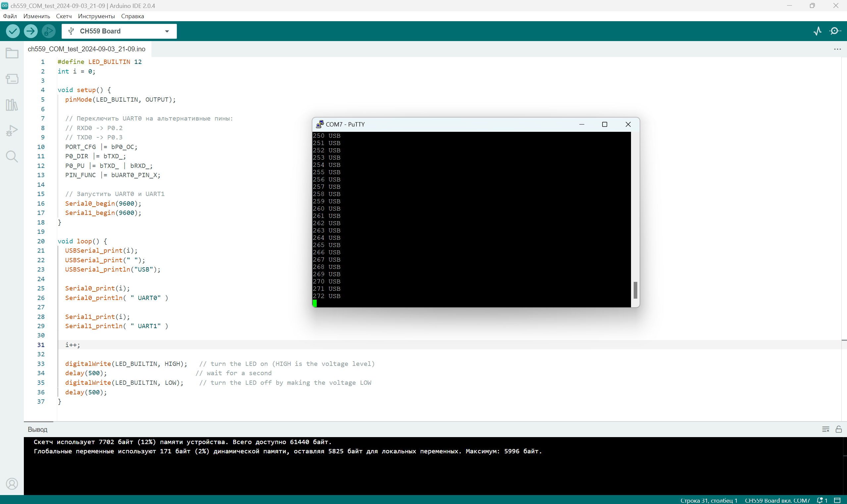Screen dimensions: 847x504
Task: Toggle bottom panel icon in status bar
Action: point(837,500)
